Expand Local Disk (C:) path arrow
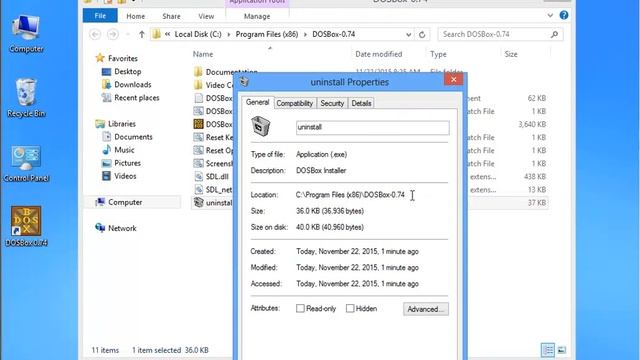This screenshot has width=640, height=360. pos(228,34)
